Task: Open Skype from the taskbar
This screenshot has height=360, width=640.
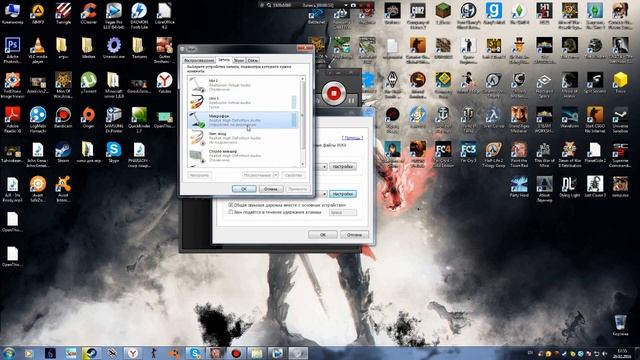Action: point(195,353)
